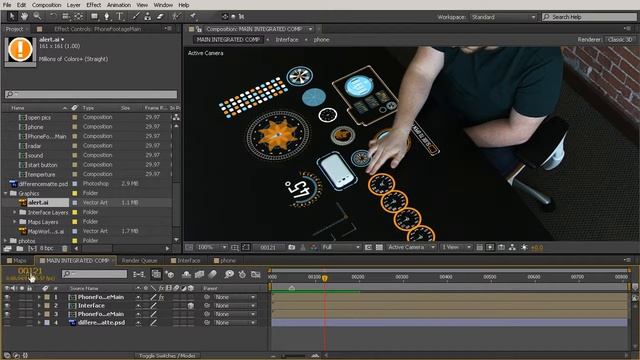Image resolution: width=640 pixels, height=360 pixels.
Task: Click the 8 bpc color depth button
Action: coord(47,248)
